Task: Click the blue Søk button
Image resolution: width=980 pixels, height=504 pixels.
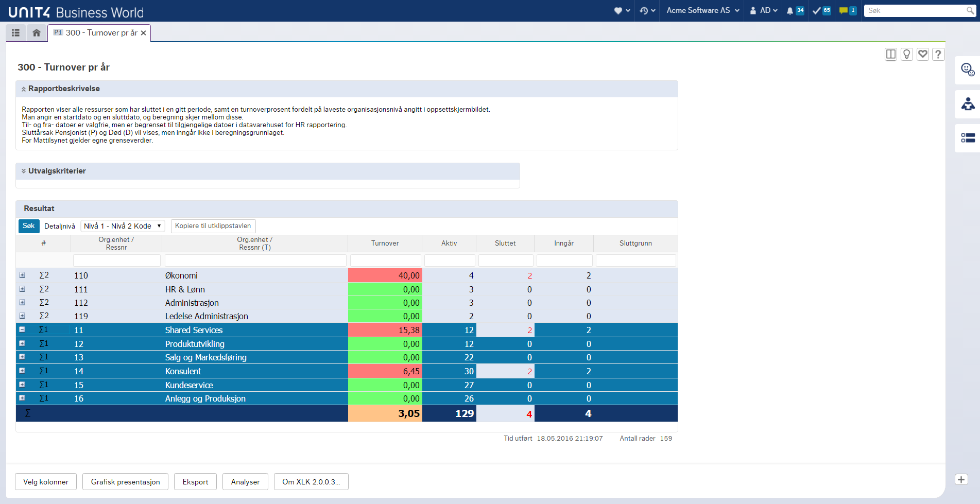Action: tap(29, 226)
